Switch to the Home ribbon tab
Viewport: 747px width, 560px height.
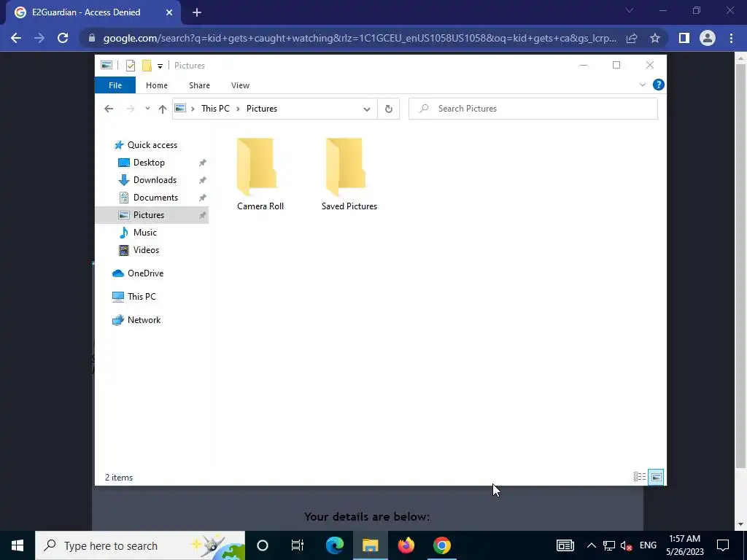(157, 85)
